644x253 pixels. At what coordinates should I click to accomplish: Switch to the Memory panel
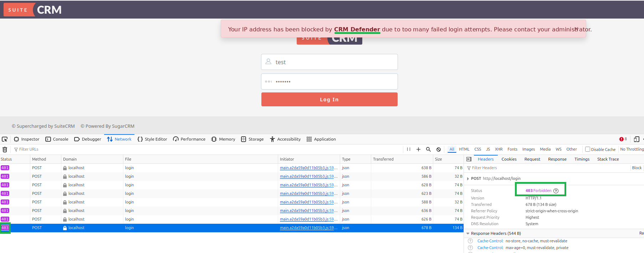[223, 139]
